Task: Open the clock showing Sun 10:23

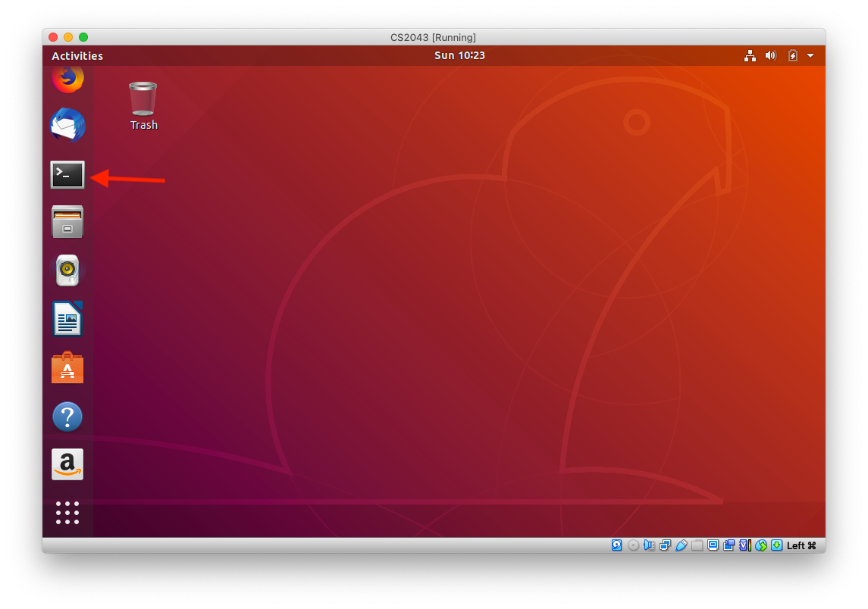Action: pos(459,55)
